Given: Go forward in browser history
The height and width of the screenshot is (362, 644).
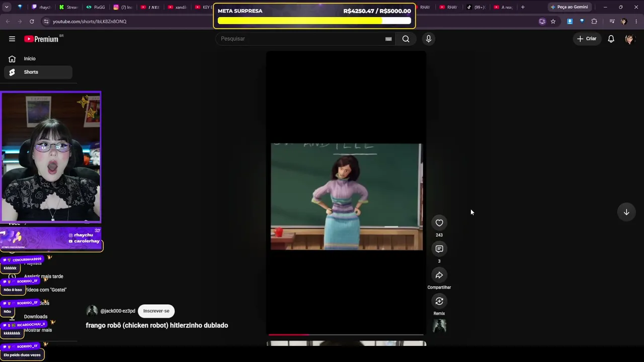Looking at the screenshot, I should (x=20, y=22).
